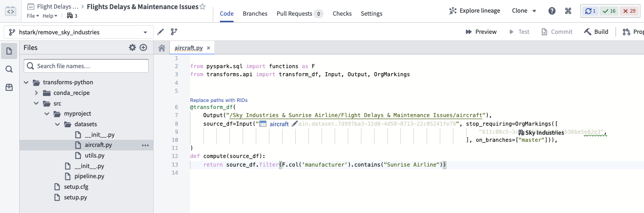Screen dimensions: 644x213
Task: Click Explore lineage button
Action: coord(475,11)
